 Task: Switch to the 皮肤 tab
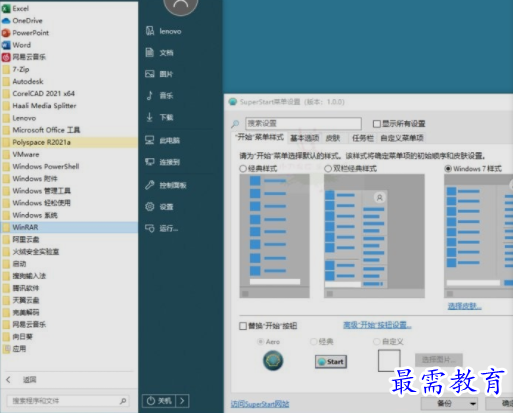click(333, 138)
